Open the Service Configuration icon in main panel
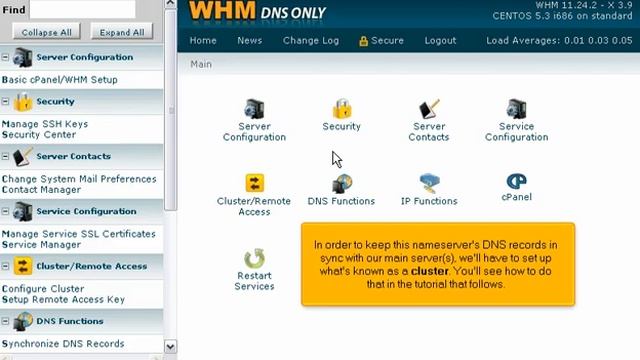640x360 pixels. pyautogui.click(x=516, y=109)
